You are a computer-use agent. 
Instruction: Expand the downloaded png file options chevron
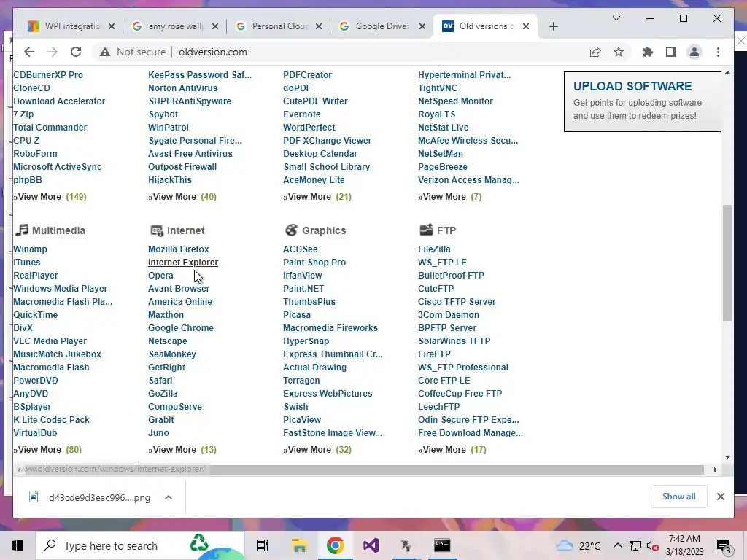point(169,497)
